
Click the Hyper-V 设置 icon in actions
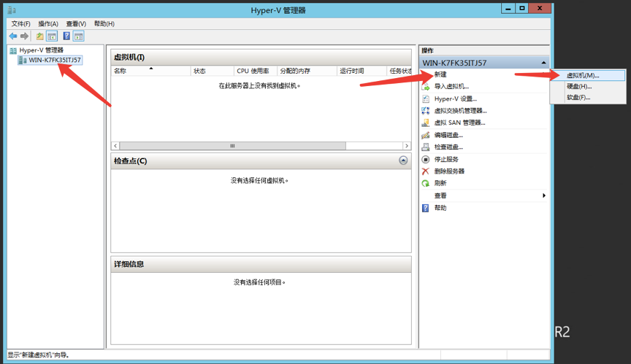(x=425, y=98)
